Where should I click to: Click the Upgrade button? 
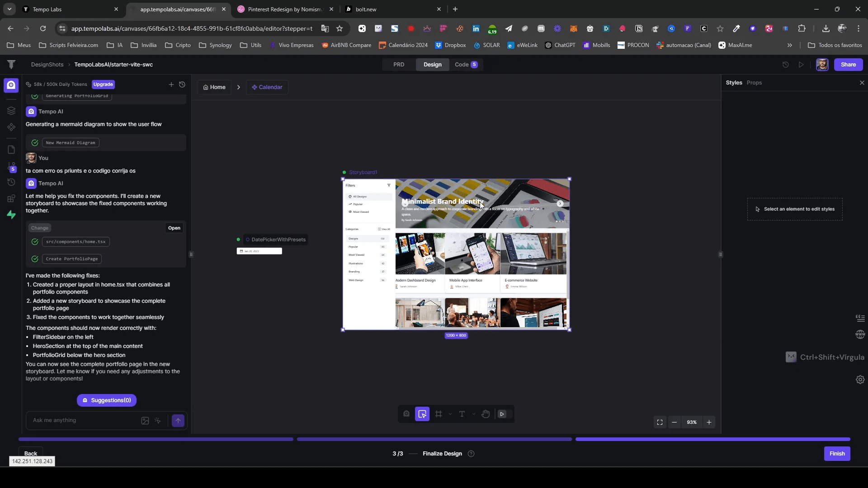103,84
